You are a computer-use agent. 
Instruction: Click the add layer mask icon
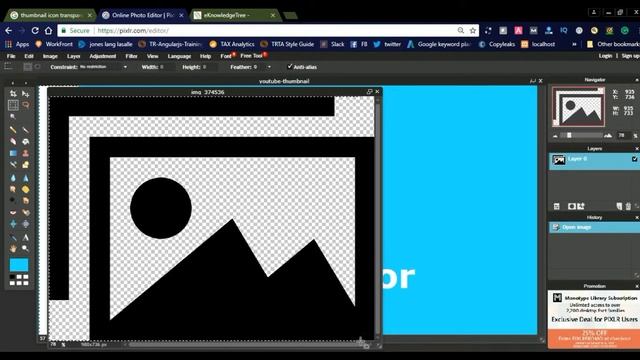[x=571, y=206]
